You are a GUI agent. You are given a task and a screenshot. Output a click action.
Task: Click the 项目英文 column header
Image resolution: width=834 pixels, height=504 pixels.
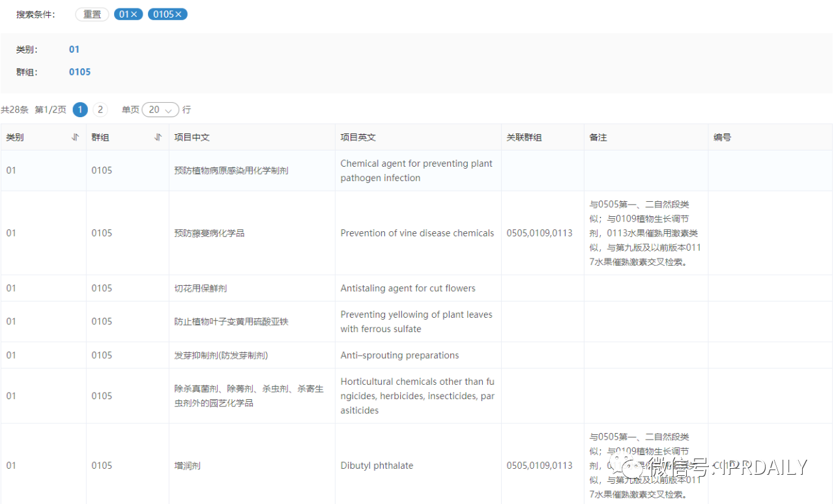pos(418,137)
